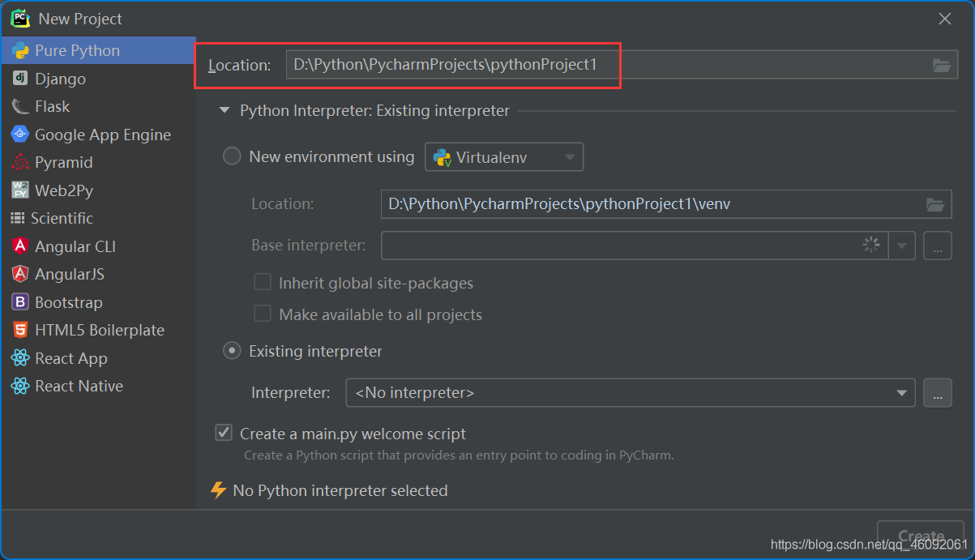The height and width of the screenshot is (560, 975).
Task: Toggle Inherit global site-packages checkbox
Action: (263, 282)
